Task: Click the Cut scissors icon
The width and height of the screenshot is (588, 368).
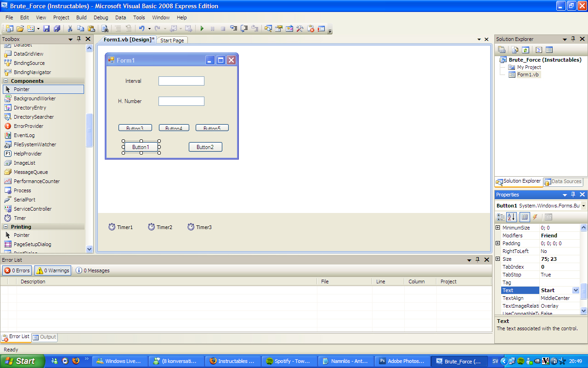Action: (69, 29)
